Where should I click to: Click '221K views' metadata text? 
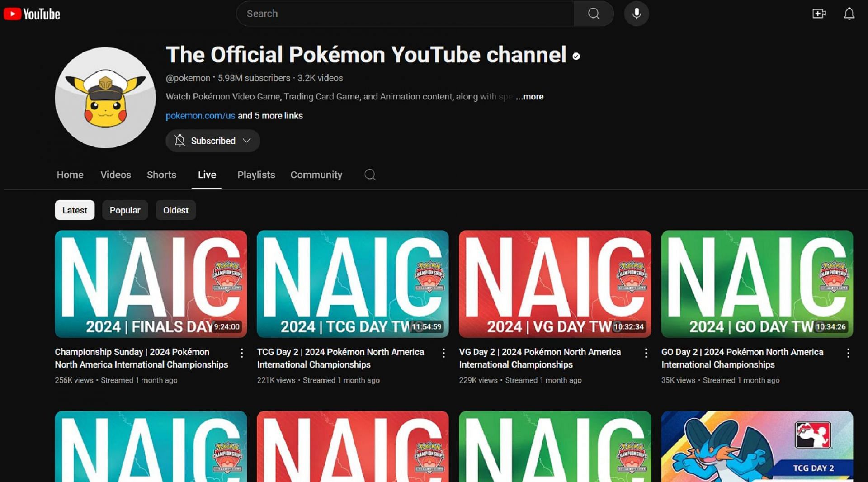pos(276,380)
